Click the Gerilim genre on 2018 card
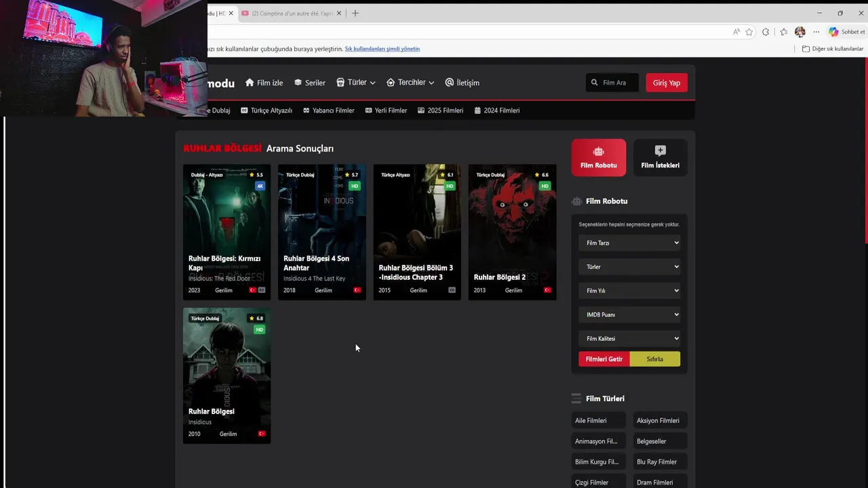The image size is (868, 488). click(323, 290)
